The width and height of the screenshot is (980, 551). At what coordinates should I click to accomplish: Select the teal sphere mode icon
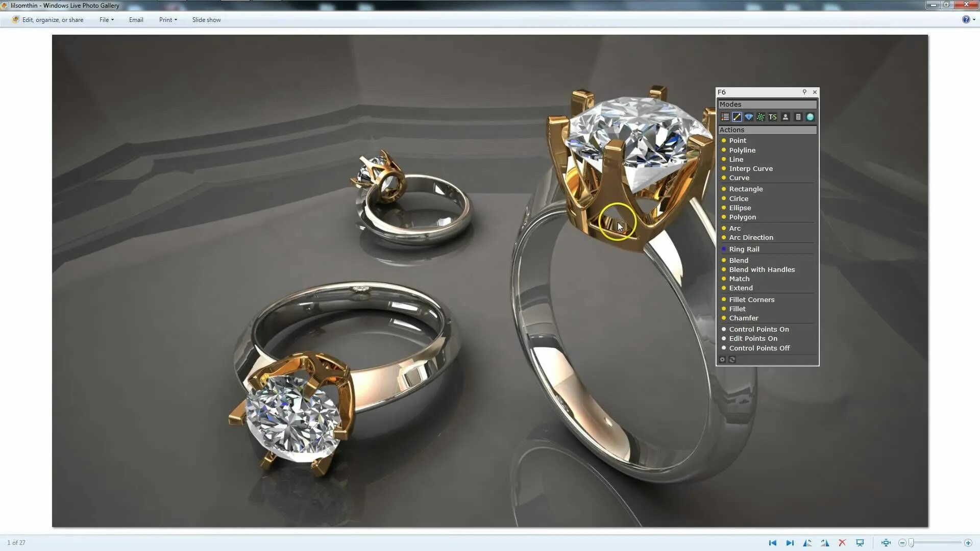tap(811, 117)
